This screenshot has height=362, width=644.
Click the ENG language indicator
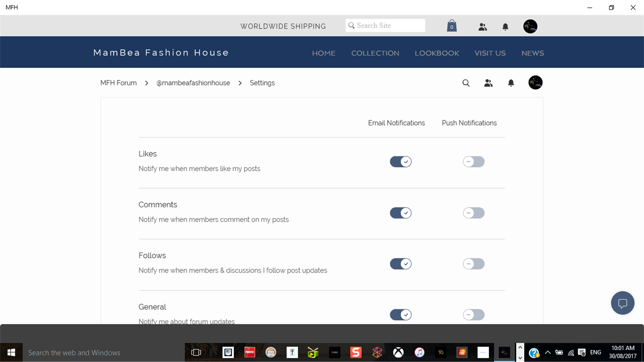[x=596, y=353]
